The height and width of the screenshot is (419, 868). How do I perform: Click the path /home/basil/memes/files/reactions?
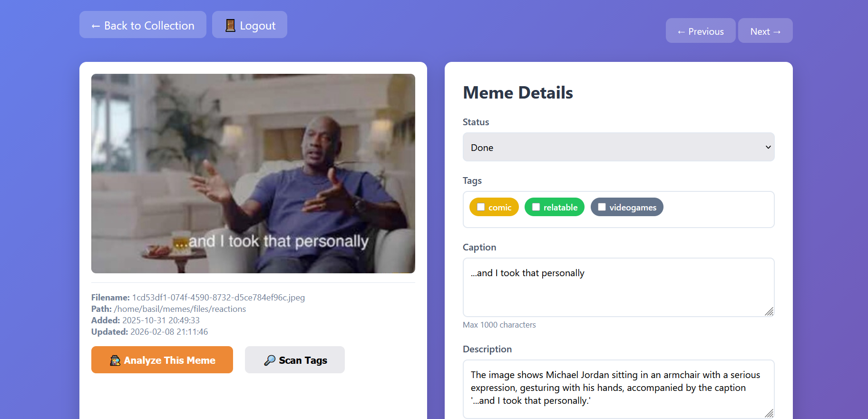[180, 309]
